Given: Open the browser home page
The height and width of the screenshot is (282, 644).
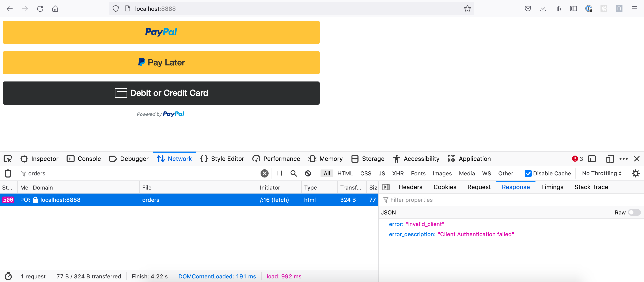Looking at the screenshot, I should [x=55, y=9].
